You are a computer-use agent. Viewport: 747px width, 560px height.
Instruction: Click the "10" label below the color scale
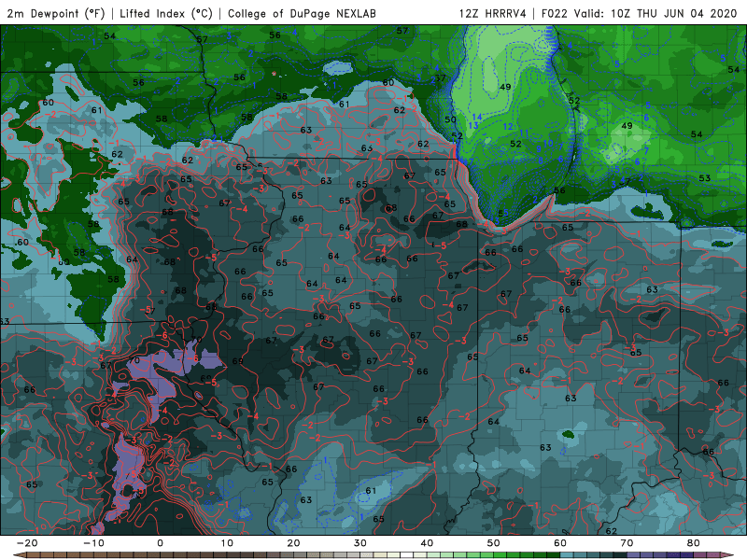pos(227,543)
